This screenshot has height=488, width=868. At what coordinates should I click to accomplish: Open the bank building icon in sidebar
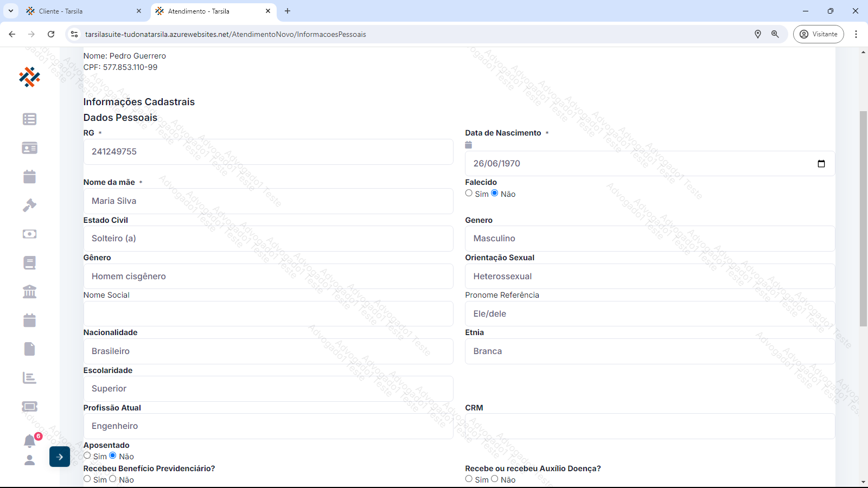[30, 292]
